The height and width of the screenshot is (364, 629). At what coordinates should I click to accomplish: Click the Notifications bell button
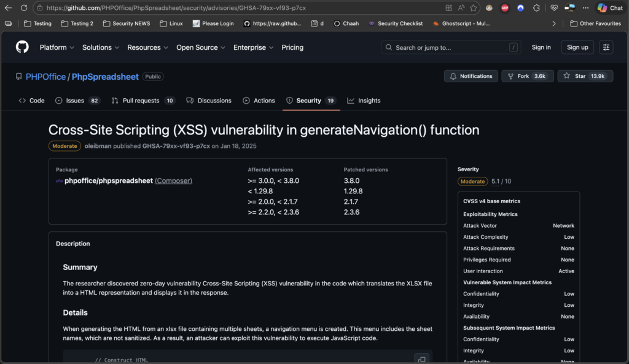(471, 76)
